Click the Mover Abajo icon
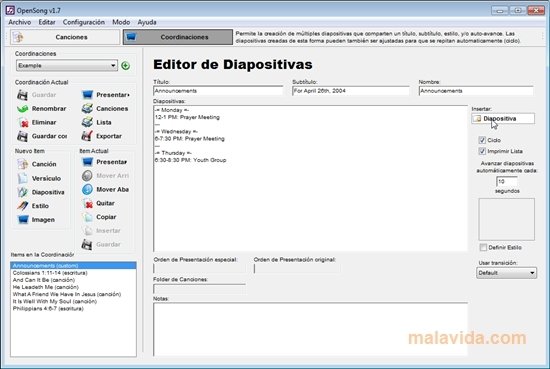Screen dimensions: 550x369 pos(87,189)
